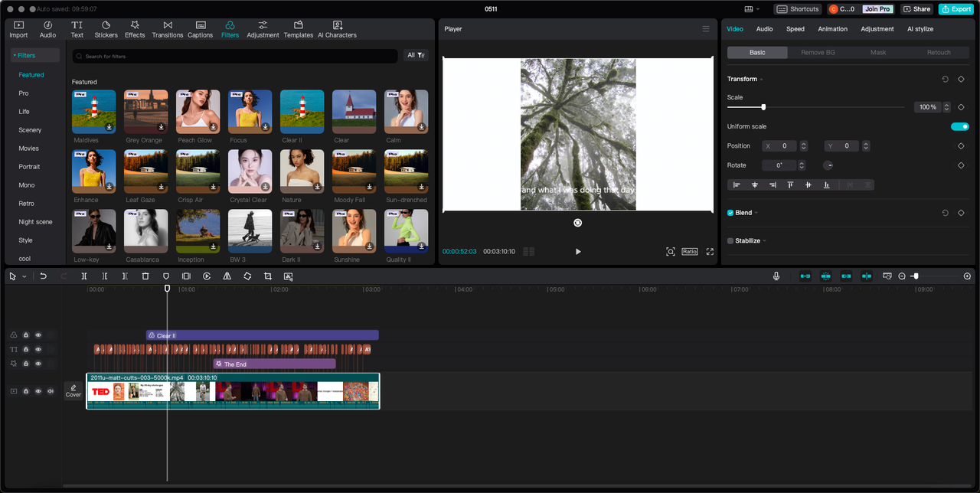This screenshot has width=980, height=493.
Task: Reset the Transform settings
Action: click(946, 79)
